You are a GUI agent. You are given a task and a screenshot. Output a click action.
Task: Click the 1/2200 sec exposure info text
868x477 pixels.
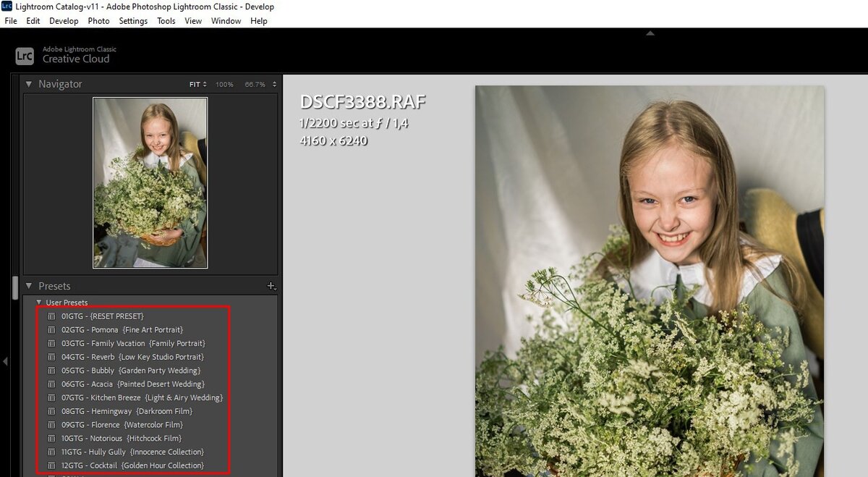[x=354, y=124]
